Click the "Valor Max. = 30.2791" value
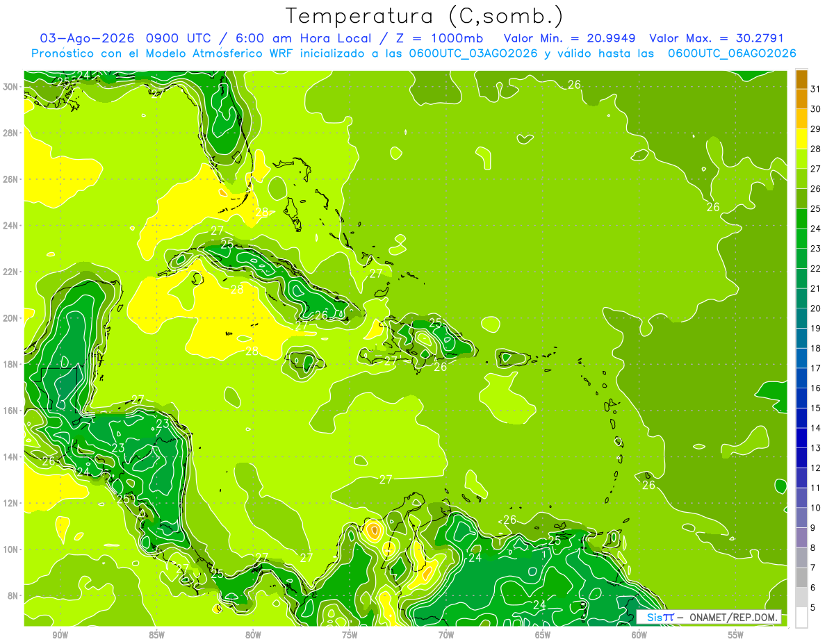Screen dimensions: 834x644 coord(717,38)
